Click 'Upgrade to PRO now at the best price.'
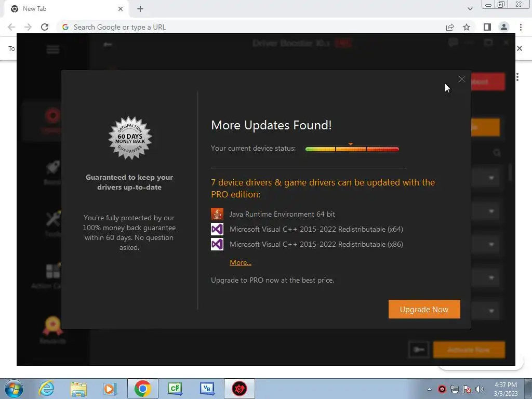Viewport: 532px width, 399px height. pyautogui.click(x=272, y=280)
